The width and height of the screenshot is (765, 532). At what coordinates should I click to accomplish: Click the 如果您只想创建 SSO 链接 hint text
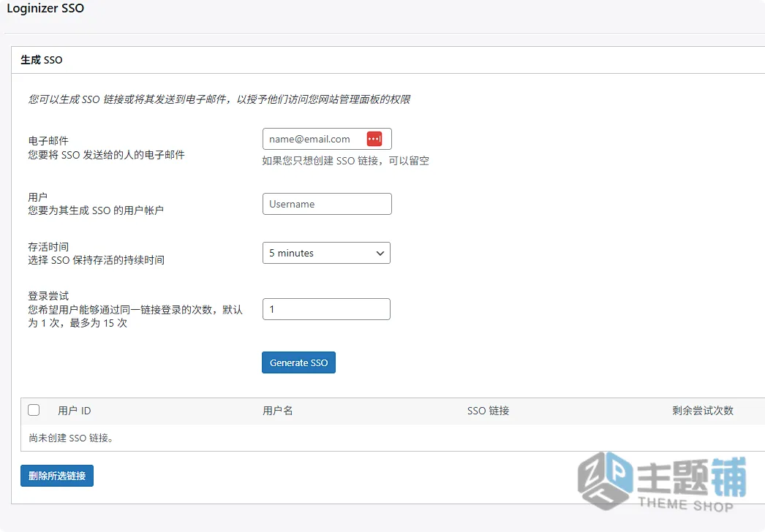[x=345, y=161]
